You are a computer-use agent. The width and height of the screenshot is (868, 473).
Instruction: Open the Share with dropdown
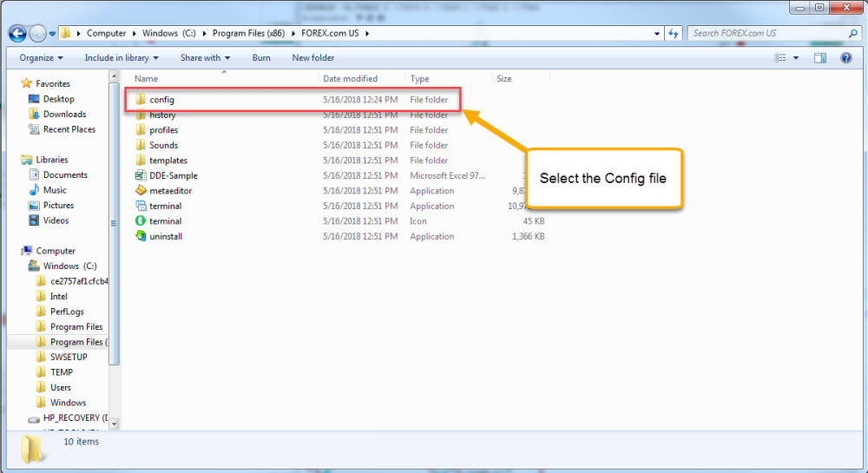pyautogui.click(x=206, y=57)
